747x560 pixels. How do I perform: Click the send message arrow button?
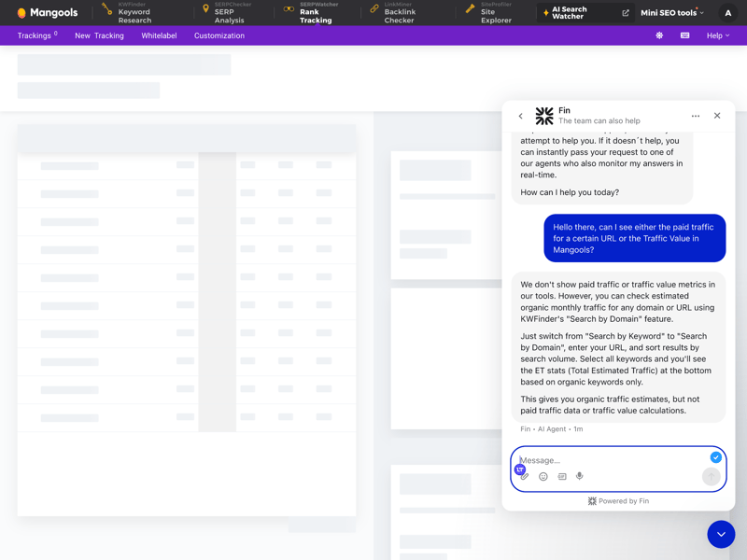click(x=712, y=476)
